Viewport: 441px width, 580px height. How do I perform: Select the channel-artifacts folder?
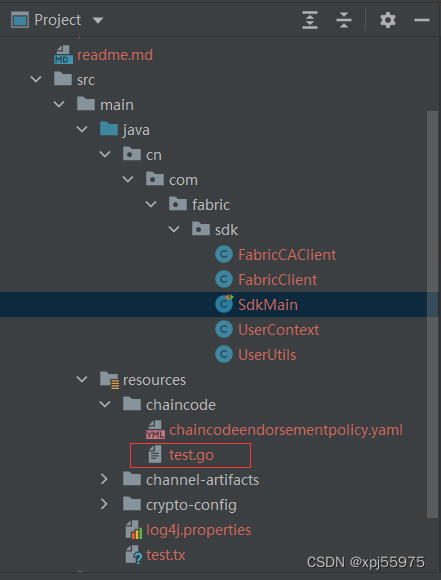[202, 480]
